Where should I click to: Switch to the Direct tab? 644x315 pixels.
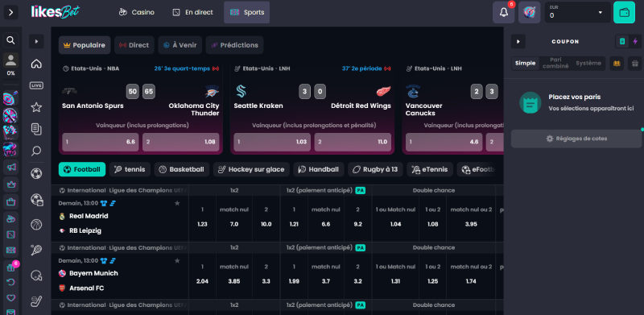point(134,45)
